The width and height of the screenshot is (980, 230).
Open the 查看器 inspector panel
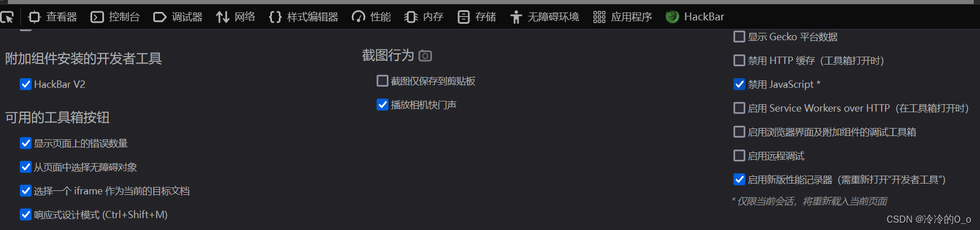(x=53, y=17)
